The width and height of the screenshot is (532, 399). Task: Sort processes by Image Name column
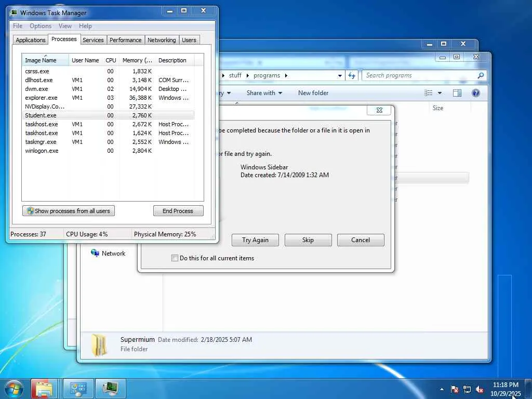46,60
